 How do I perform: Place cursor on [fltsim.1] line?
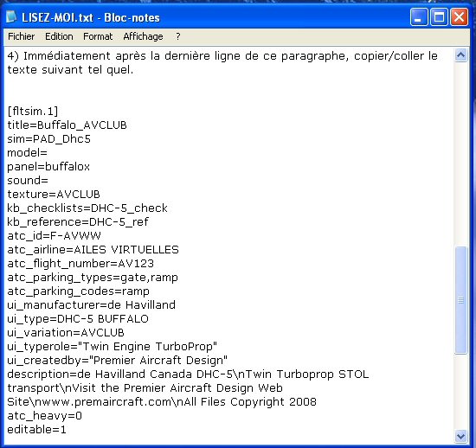click(33, 112)
